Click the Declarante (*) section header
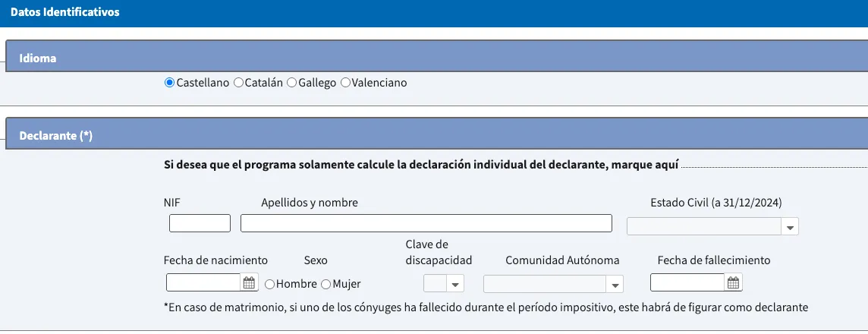868x334 pixels. 56,135
